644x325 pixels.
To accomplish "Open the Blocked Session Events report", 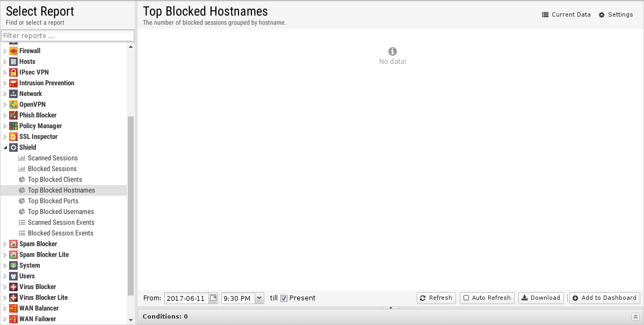I will tap(60, 233).
